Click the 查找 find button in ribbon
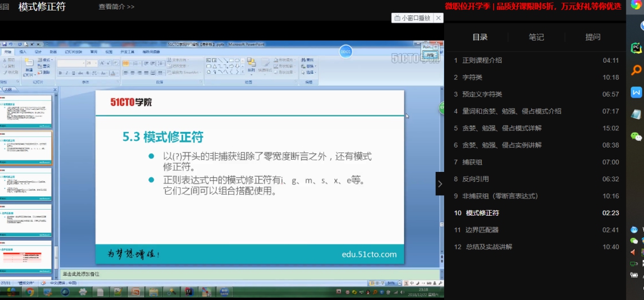Screen dimensions: 644x300 point(308,60)
